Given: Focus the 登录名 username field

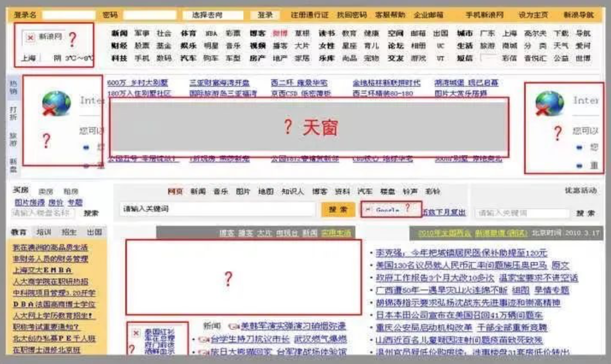Looking at the screenshot, I should point(69,15).
